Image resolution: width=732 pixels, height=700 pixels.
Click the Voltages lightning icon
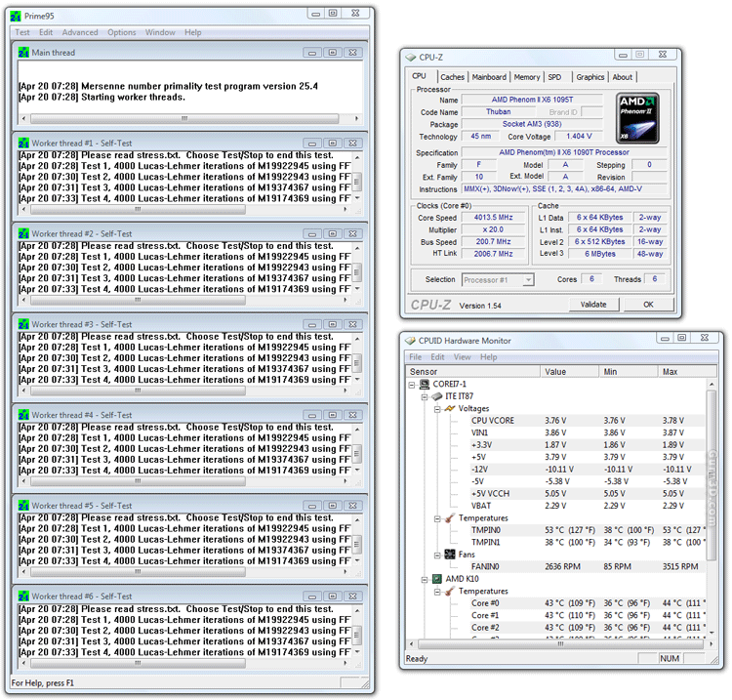[449, 408]
